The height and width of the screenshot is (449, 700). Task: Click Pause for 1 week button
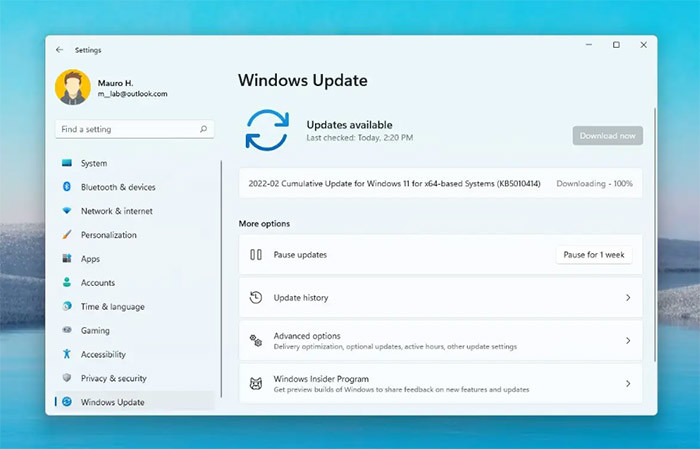pos(594,255)
